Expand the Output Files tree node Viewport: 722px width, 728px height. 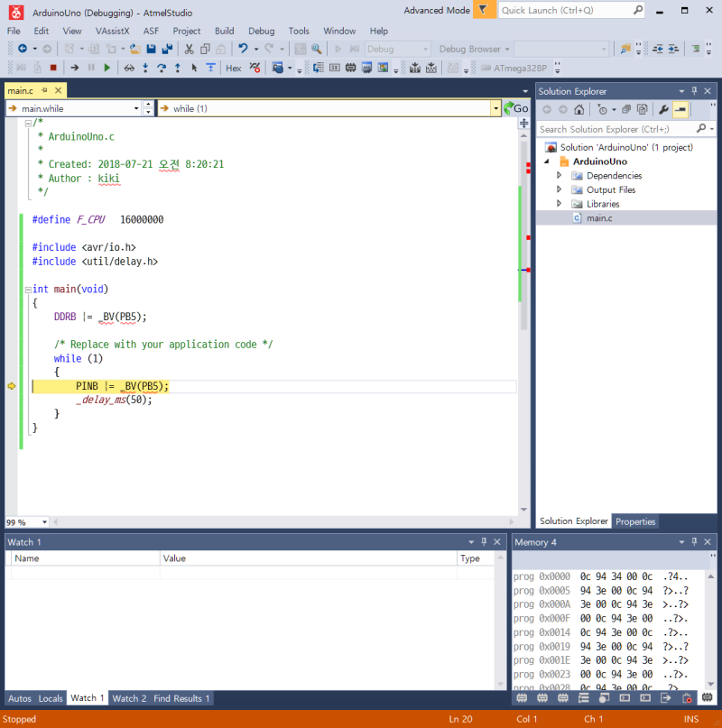pyautogui.click(x=559, y=189)
